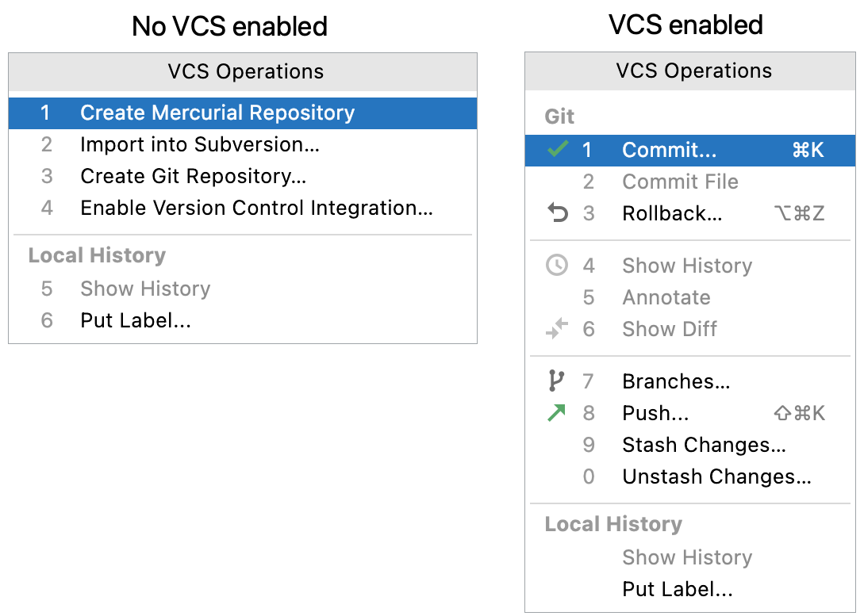The height and width of the screenshot is (616, 864).
Task: Click Unstash Changes entry
Action: click(714, 476)
